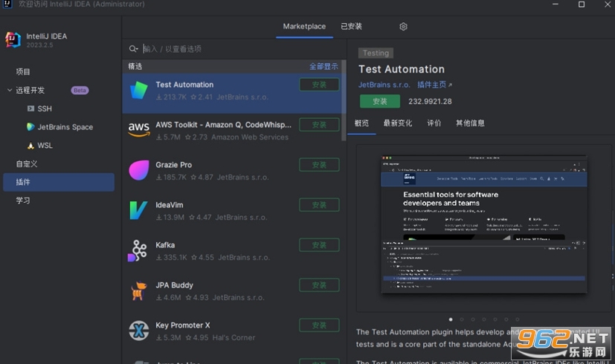This screenshot has width=615, height=364.
Task: Click the Key Promoter X plugin icon
Action: pyautogui.click(x=139, y=331)
